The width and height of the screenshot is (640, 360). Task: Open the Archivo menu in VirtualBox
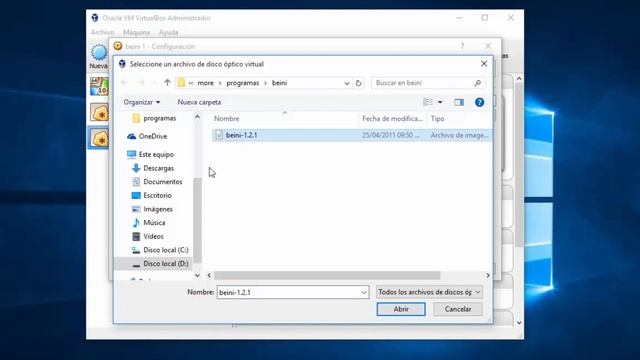(102, 32)
